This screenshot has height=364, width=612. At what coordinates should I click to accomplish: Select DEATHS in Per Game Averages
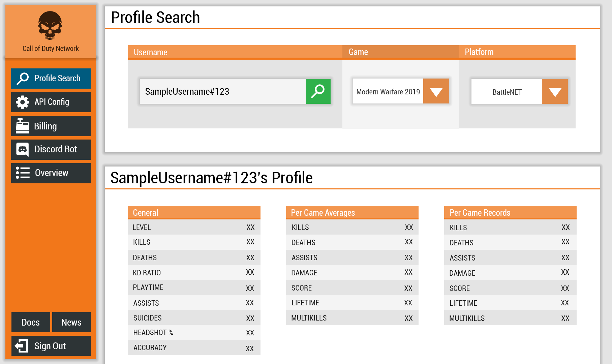pyautogui.click(x=352, y=242)
